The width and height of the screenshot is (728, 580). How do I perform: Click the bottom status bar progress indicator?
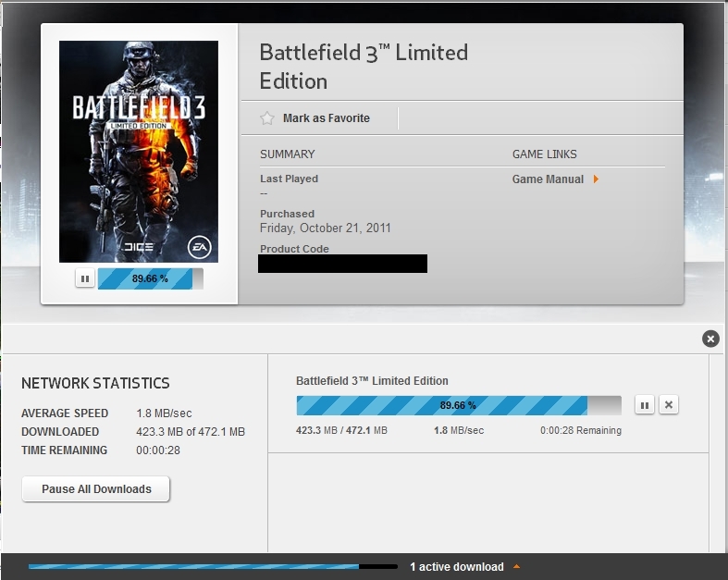click(x=212, y=566)
